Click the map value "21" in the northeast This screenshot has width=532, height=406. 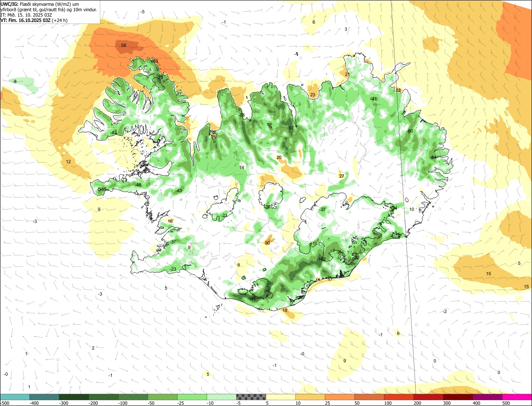(347, 74)
